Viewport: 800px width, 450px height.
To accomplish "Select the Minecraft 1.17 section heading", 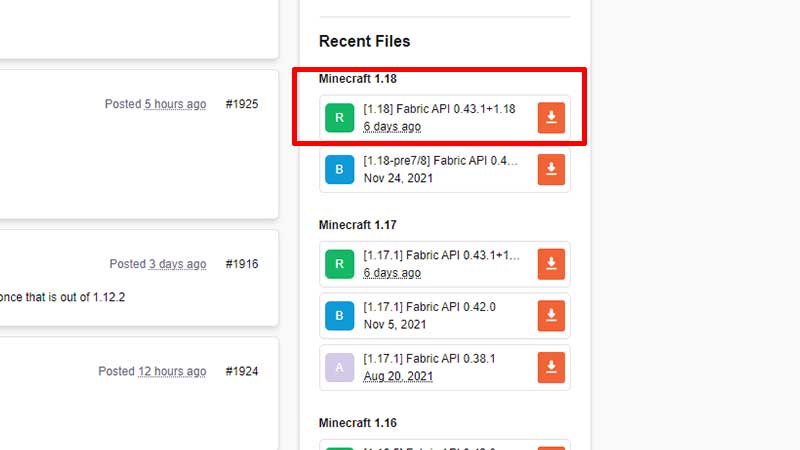I will 358,225.
